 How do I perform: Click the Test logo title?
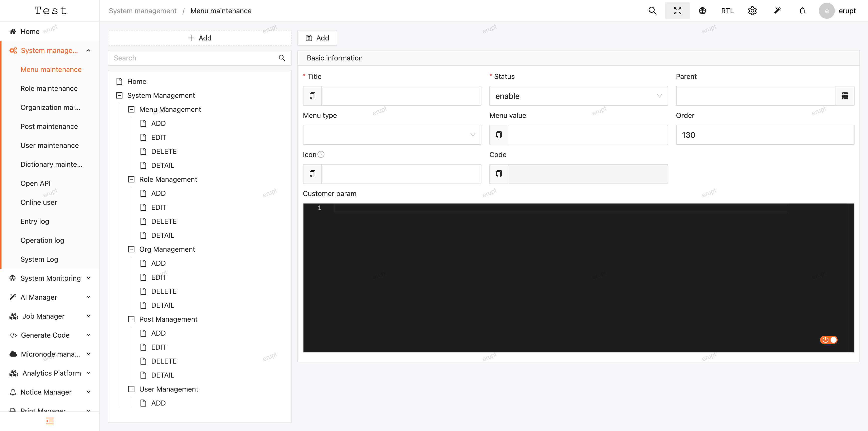(51, 11)
